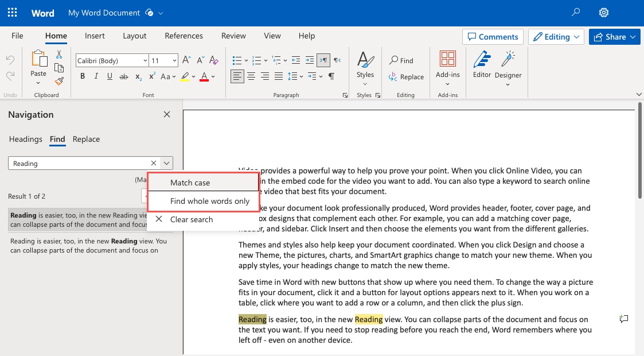The height and width of the screenshot is (356, 644).
Task: Switch to the References ribbon tab
Action: click(184, 36)
